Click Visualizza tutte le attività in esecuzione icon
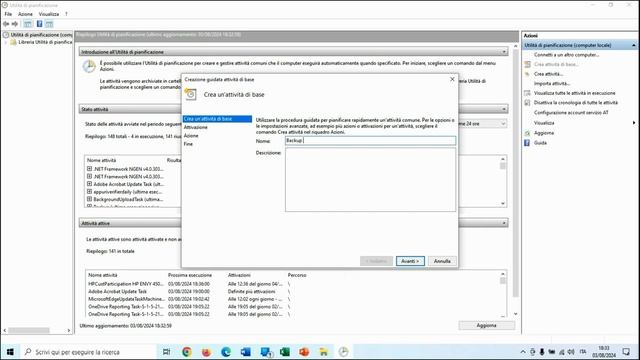 click(x=527, y=93)
